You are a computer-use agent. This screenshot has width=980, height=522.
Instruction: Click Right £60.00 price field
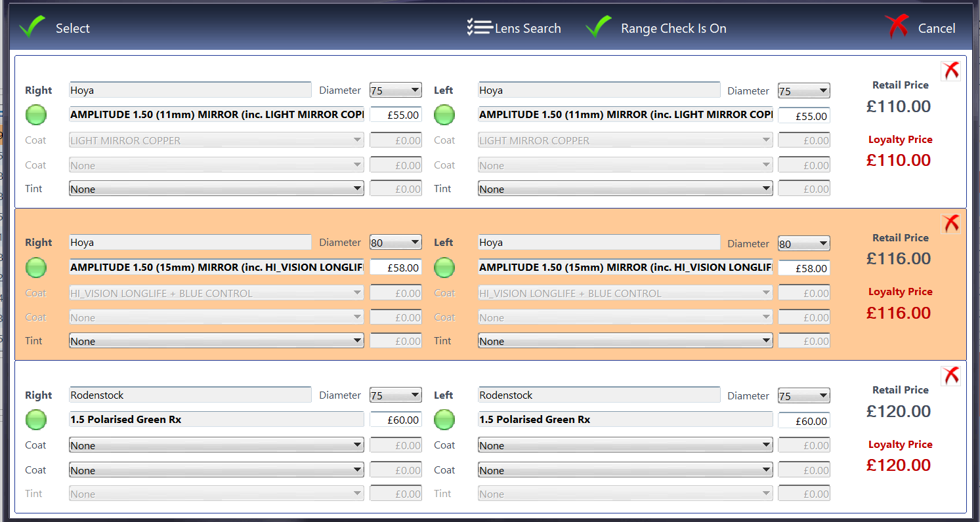click(x=396, y=420)
